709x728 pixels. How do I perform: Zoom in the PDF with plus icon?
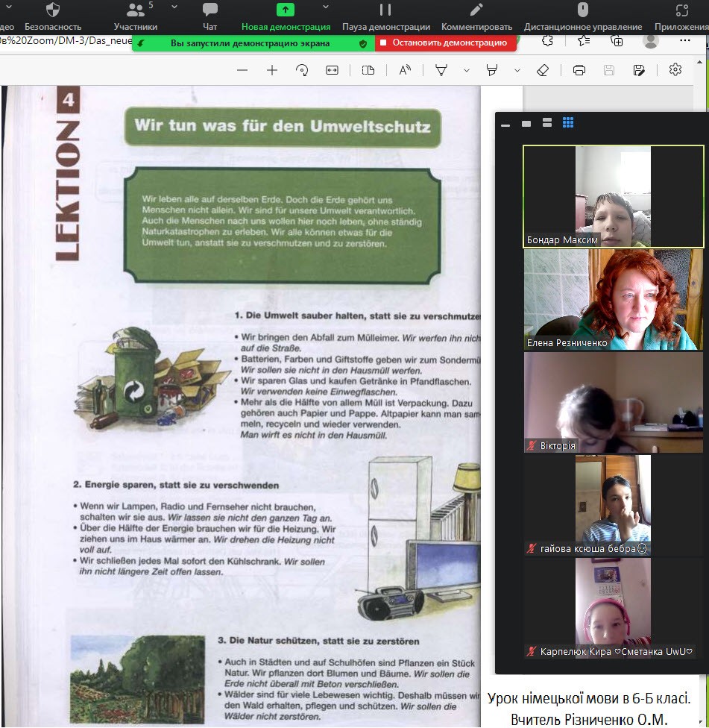272,70
